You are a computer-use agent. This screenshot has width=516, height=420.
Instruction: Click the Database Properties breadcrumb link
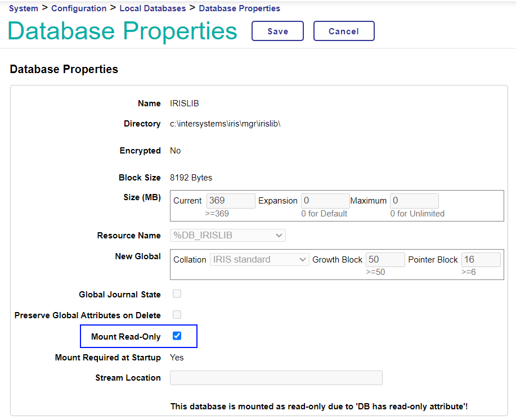(x=239, y=8)
